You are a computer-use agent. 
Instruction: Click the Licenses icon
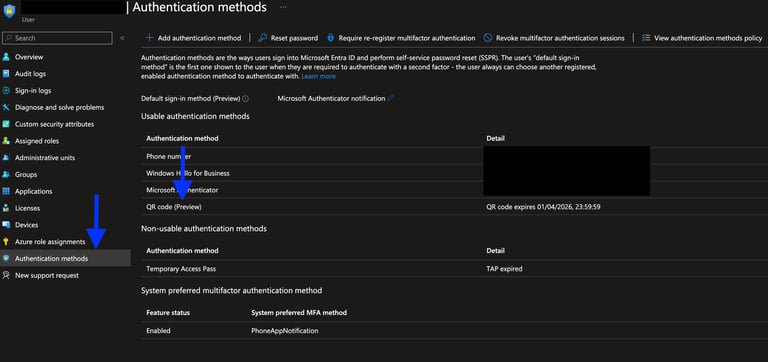pyautogui.click(x=6, y=208)
